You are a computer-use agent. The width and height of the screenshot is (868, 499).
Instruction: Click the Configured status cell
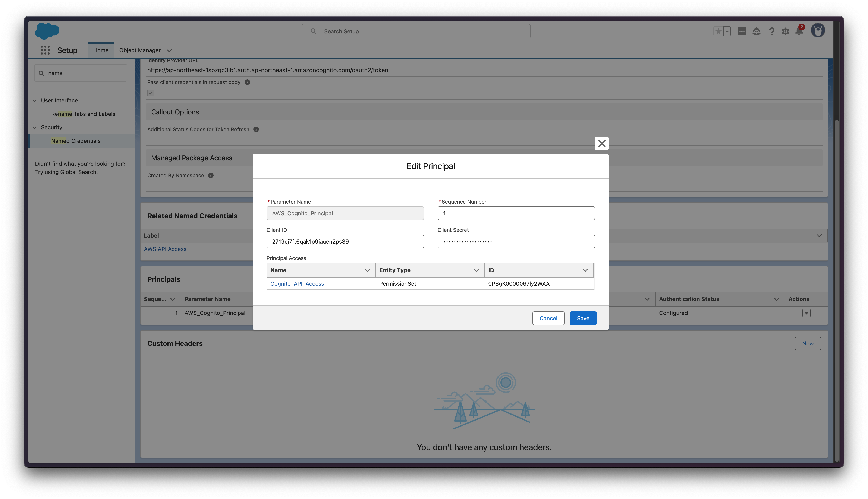pyautogui.click(x=673, y=313)
